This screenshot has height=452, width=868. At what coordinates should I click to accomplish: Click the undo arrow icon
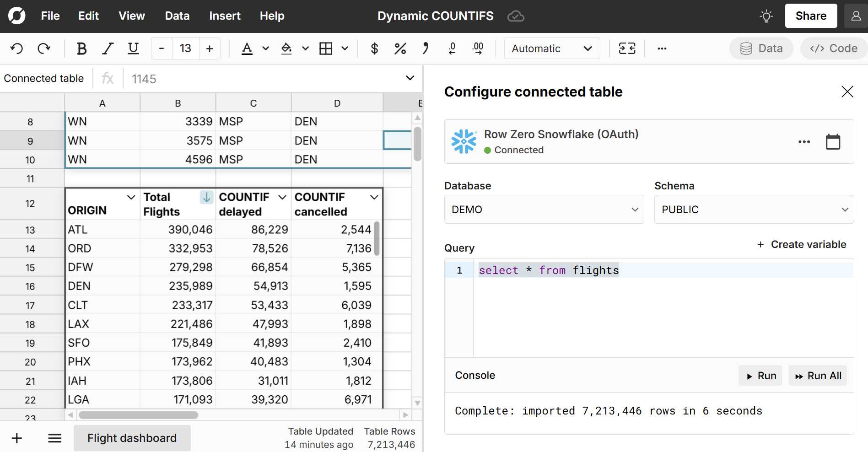pyautogui.click(x=17, y=48)
